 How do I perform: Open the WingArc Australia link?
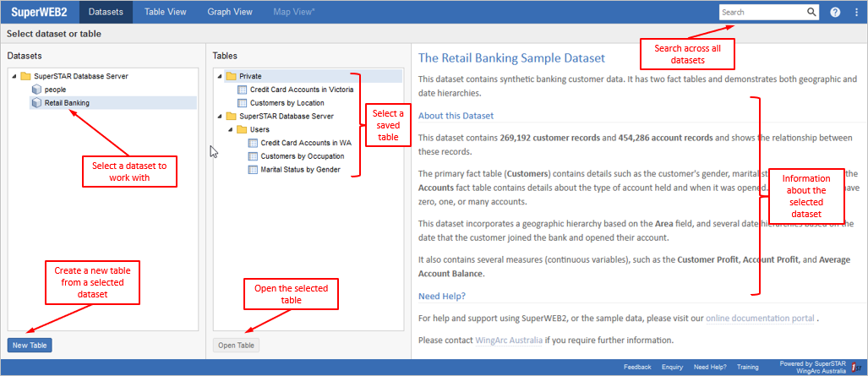click(x=503, y=341)
